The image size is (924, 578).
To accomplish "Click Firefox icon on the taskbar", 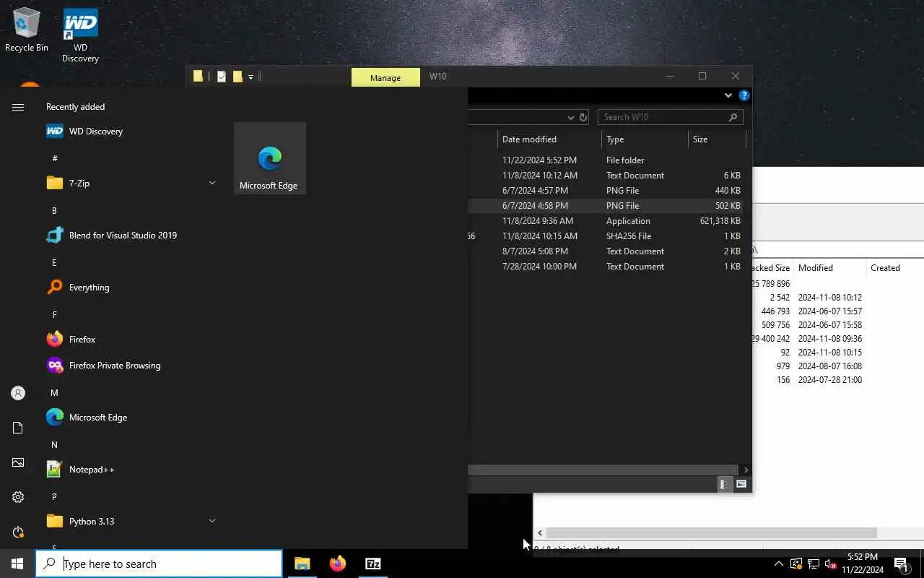I will tap(337, 564).
